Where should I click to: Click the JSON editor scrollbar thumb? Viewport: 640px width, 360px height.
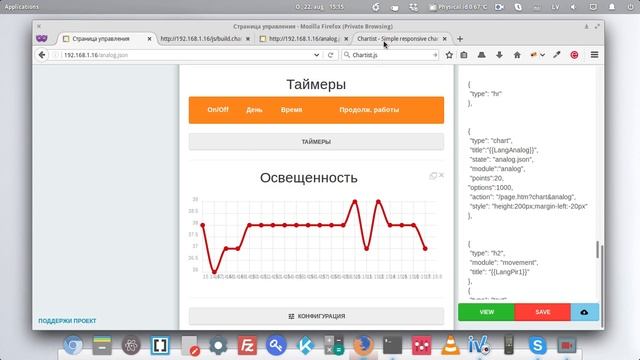point(598,249)
